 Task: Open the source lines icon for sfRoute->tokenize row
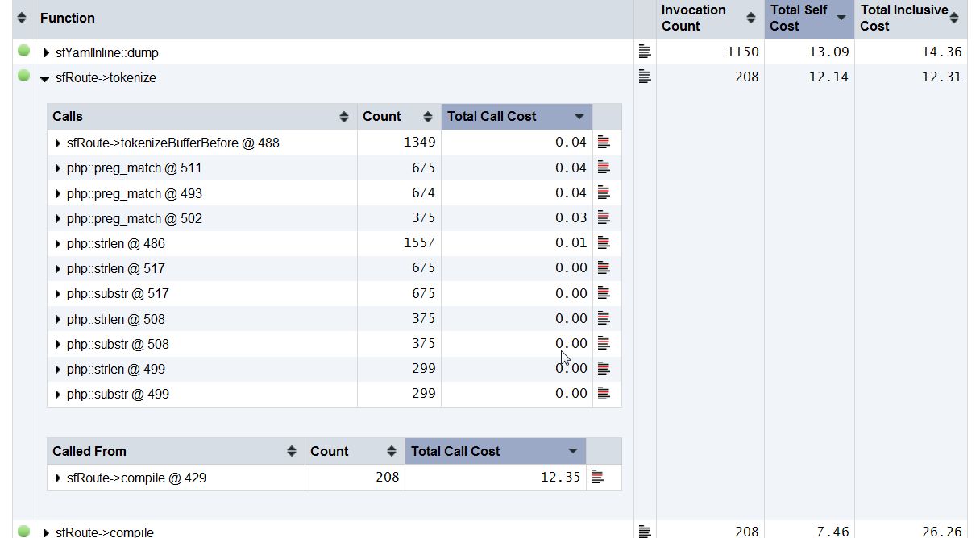pos(644,77)
